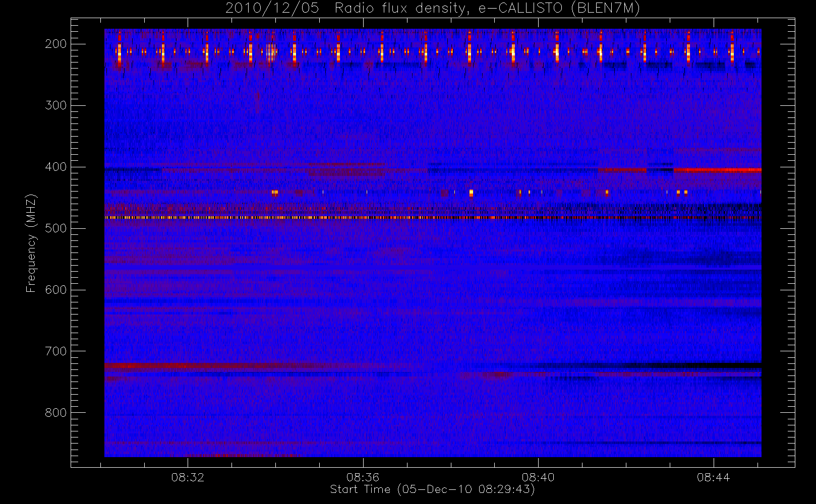Click the 08:32 time tick label

(188, 477)
